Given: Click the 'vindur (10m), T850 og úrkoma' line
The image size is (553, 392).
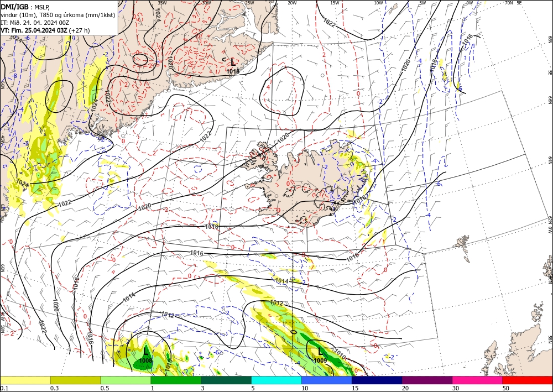Looking at the screenshot, I should tap(58, 15).
